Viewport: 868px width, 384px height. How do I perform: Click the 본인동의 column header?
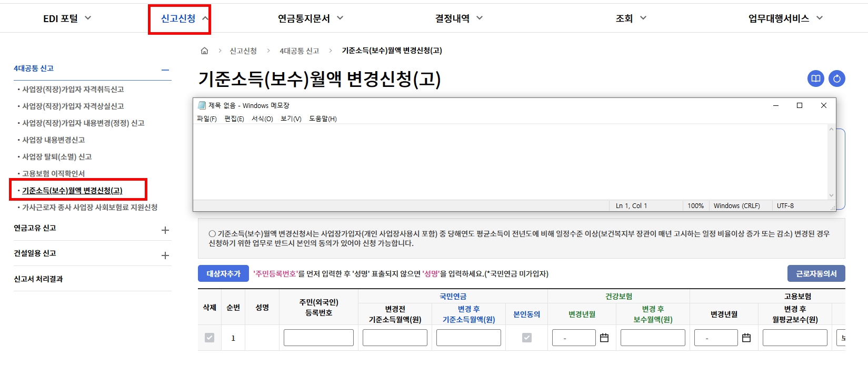pos(527,314)
